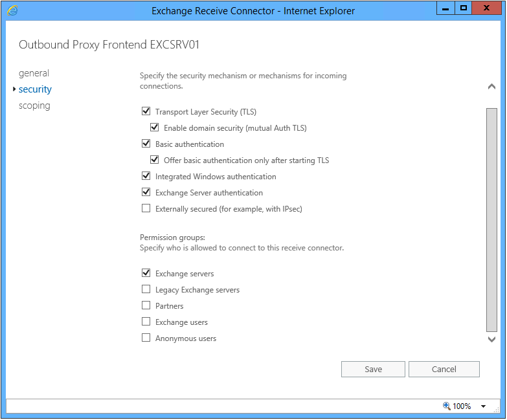Toggle Enable domain security (mutual Auth TLS)
This screenshot has height=420, width=507.
pyautogui.click(x=155, y=127)
